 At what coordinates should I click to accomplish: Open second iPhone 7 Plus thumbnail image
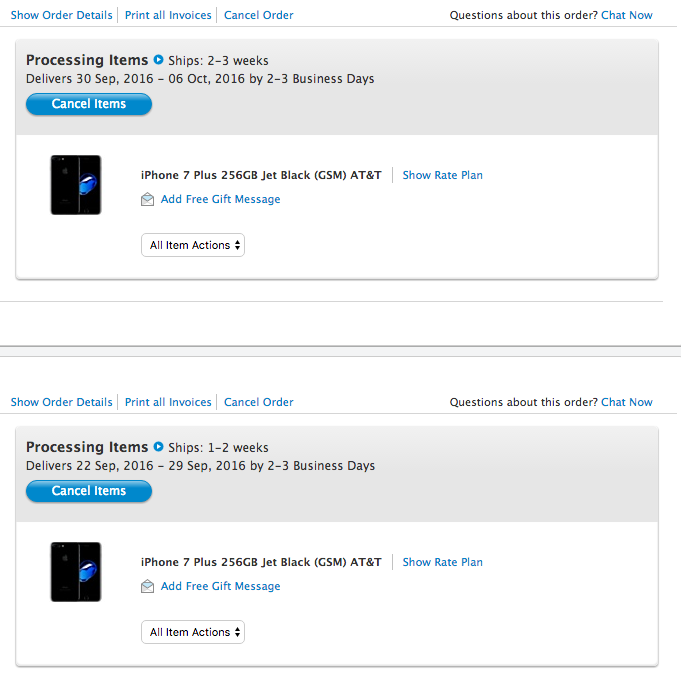tap(76, 572)
